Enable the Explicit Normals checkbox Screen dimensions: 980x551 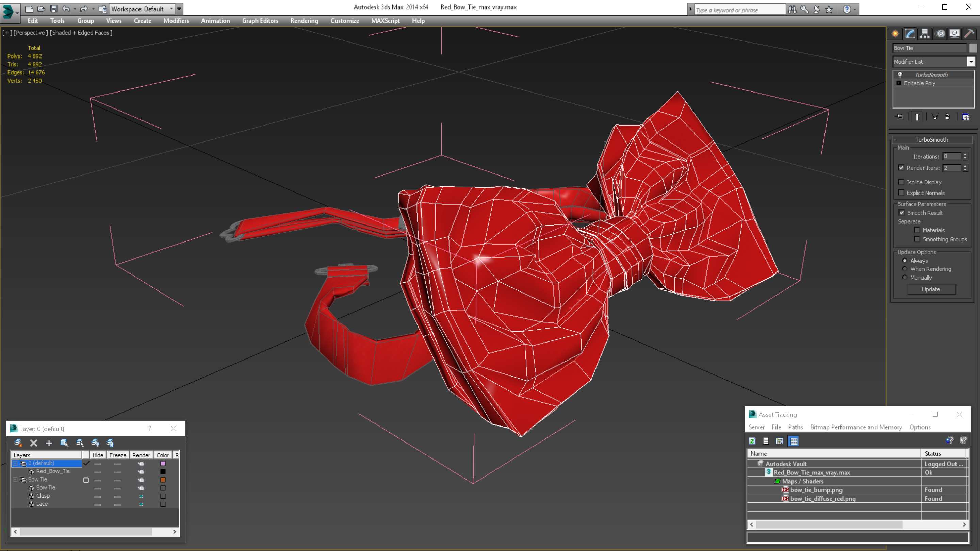pos(901,193)
